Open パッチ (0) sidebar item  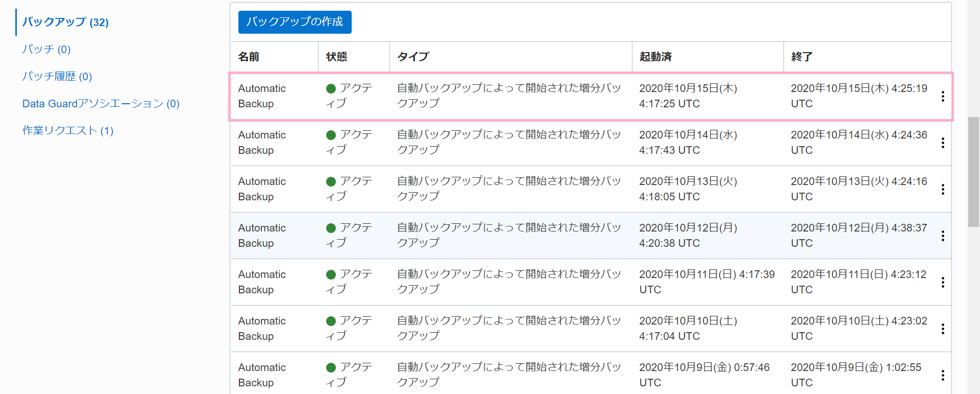(x=46, y=49)
